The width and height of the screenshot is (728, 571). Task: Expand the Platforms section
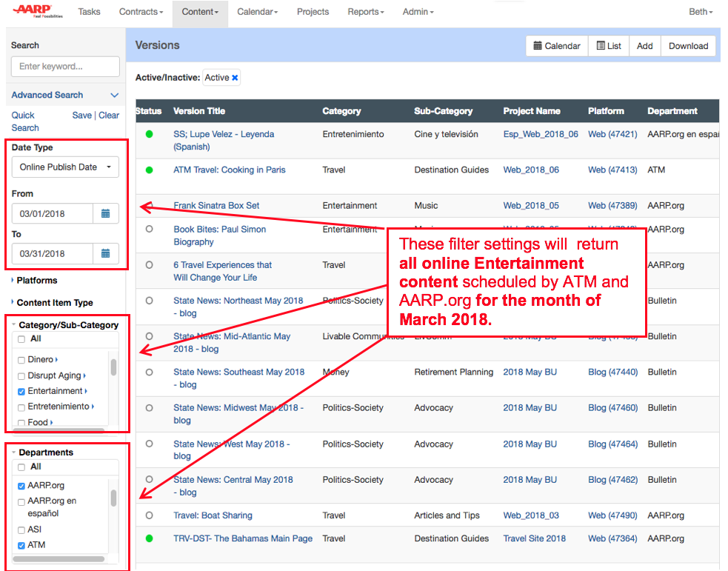(34, 281)
